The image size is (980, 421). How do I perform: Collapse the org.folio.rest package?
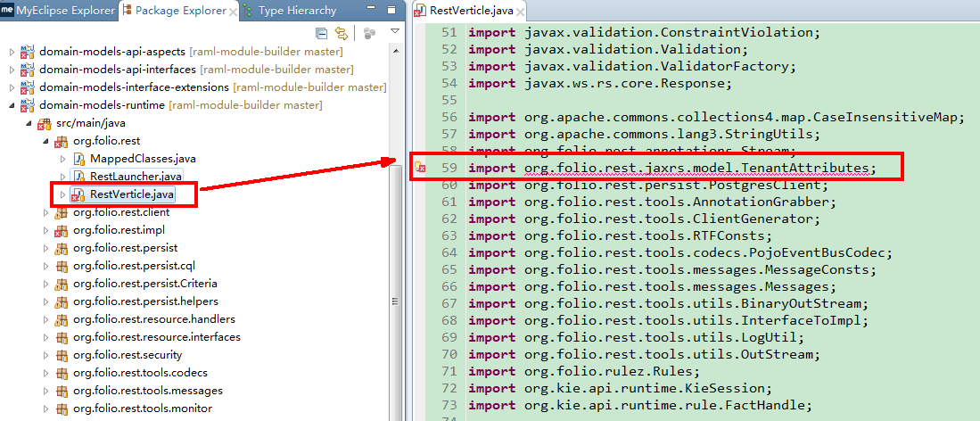(x=45, y=141)
